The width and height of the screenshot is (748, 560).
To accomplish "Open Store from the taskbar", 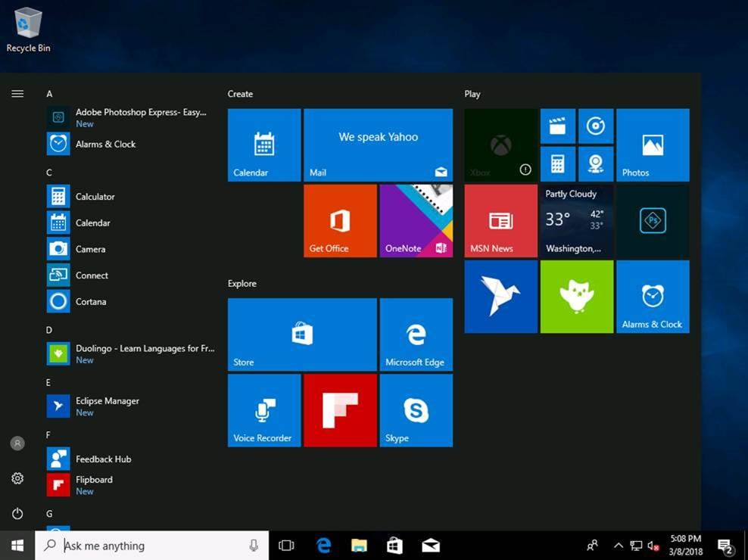I will coord(394,545).
